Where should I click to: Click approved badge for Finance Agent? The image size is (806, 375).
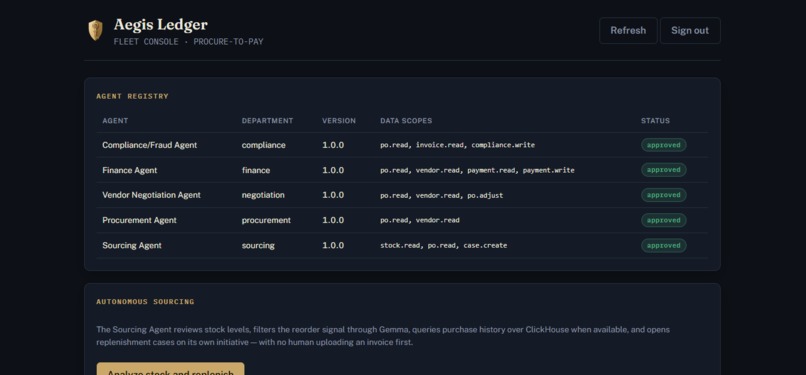tap(664, 170)
